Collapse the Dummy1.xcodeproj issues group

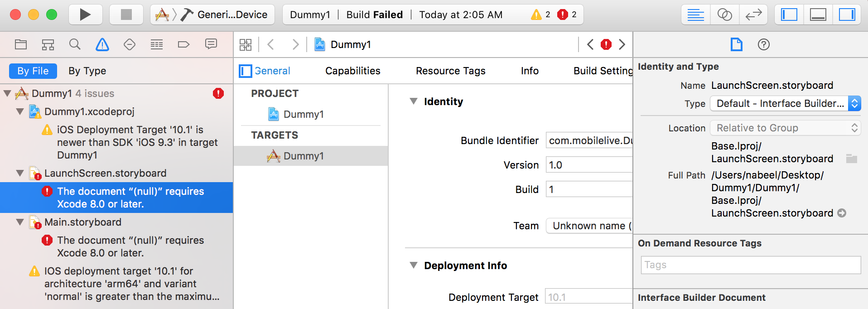click(x=20, y=111)
